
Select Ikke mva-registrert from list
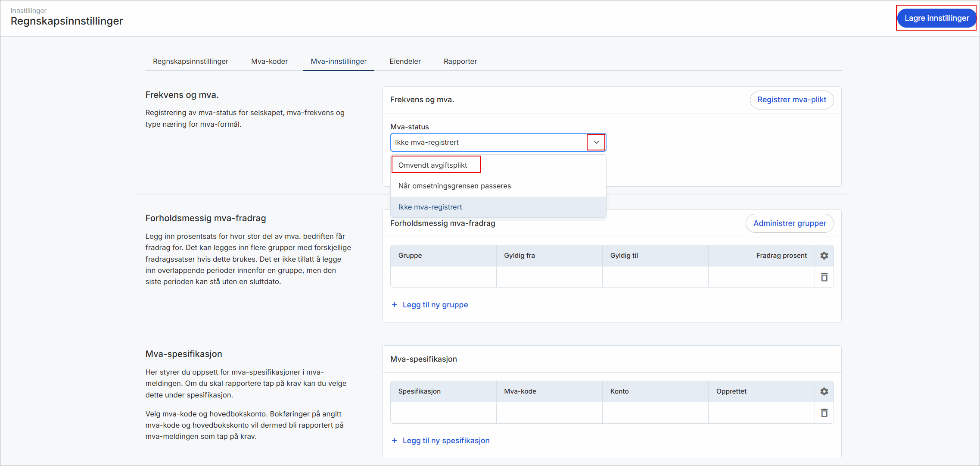[x=430, y=207]
